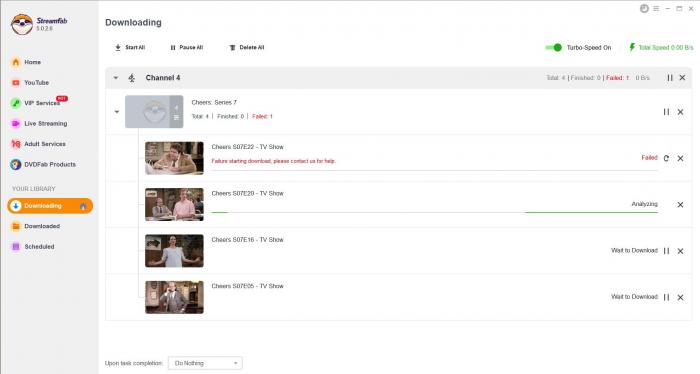
Task: Click the Start All button
Action: [130, 47]
